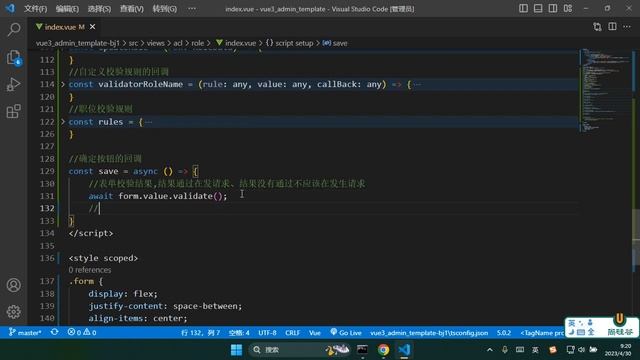Expand folded rules object on line 122
This screenshot has height=360, width=640.
63,122
